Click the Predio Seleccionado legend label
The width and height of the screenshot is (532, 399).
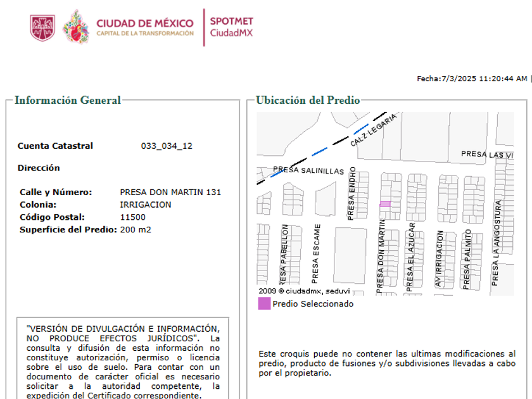[313, 304]
